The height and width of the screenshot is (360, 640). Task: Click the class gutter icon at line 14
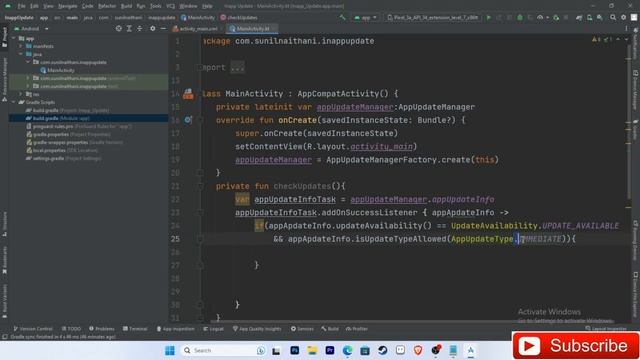coord(188,94)
